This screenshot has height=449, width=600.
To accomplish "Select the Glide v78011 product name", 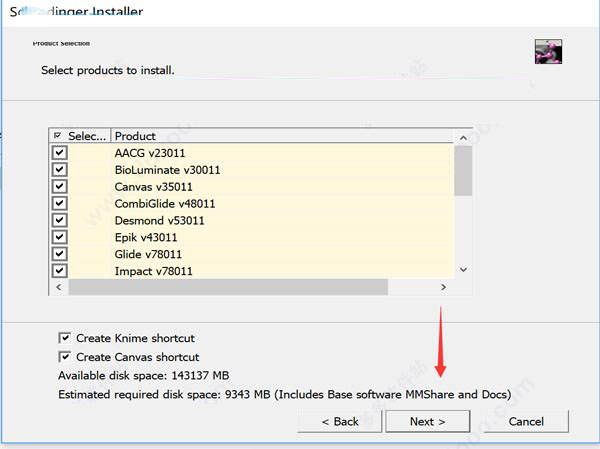I will coord(148,254).
